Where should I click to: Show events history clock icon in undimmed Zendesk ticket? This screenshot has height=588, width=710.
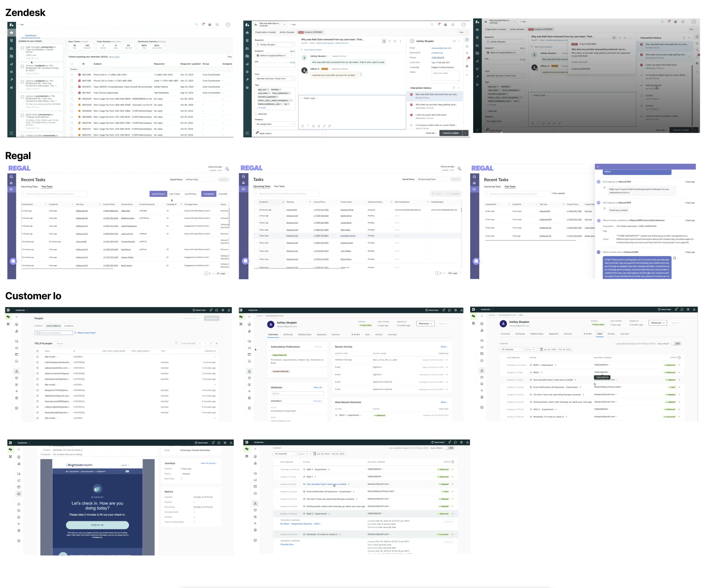[x=395, y=41]
